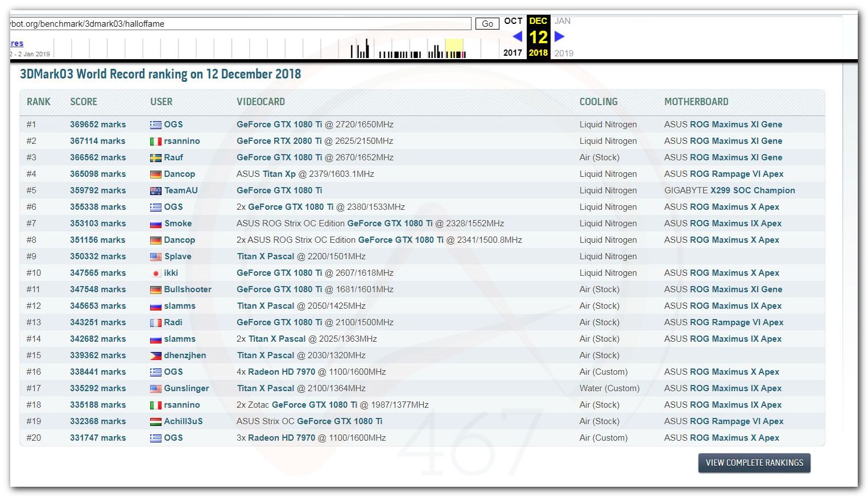Click the Australian flag beside TeamAU
The height and width of the screenshot is (497, 868).
click(x=156, y=190)
